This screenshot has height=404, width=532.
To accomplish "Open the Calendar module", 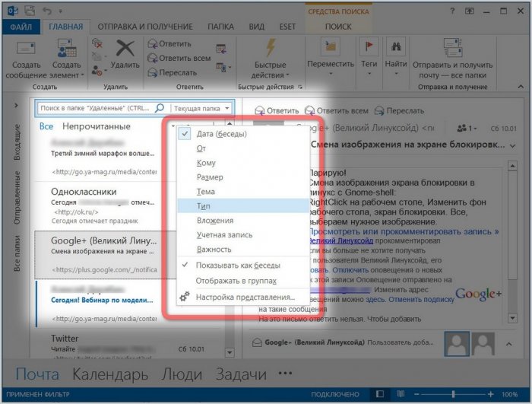I will (110, 374).
